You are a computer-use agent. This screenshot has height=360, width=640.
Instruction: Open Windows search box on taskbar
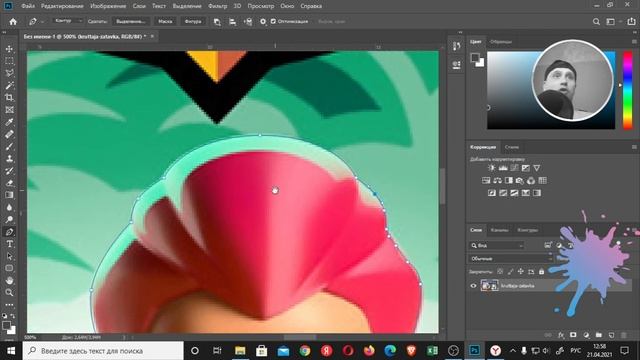pos(103,351)
